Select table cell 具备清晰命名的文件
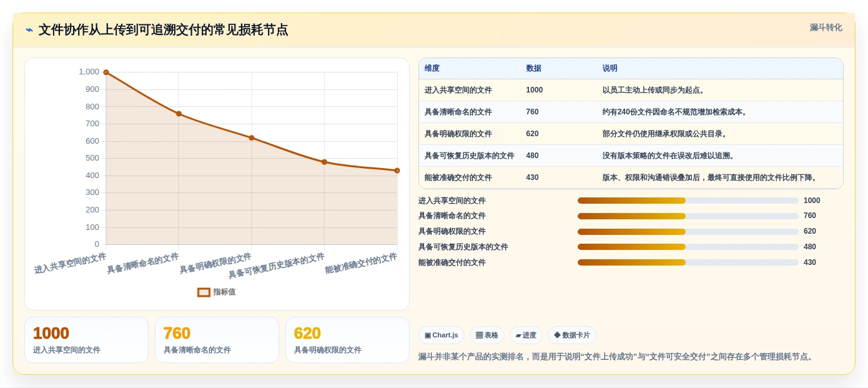Viewport: 868px width, 388px height. coord(458,112)
